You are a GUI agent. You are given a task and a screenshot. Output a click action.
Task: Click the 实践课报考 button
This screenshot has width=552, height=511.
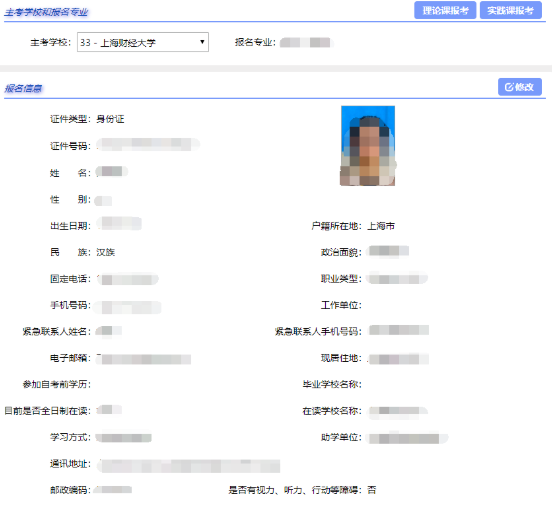(510, 10)
